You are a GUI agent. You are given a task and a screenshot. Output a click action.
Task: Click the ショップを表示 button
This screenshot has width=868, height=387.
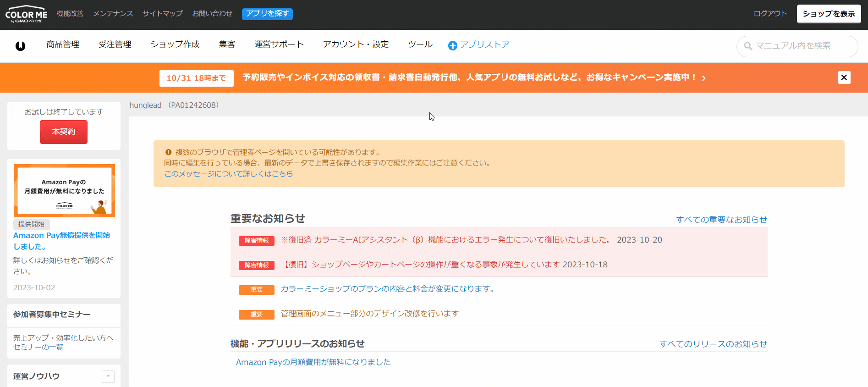(829, 14)
